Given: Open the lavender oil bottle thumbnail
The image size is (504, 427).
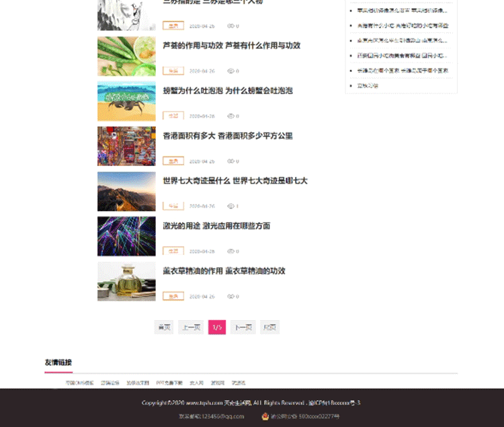Looking at the screenshot, I should [126, 281].
